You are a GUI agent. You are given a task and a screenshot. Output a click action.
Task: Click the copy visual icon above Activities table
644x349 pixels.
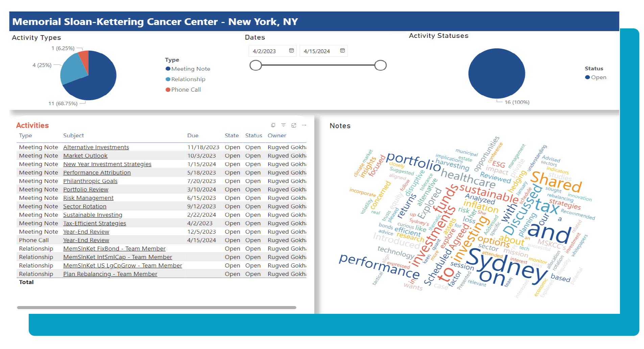[273, 125]
